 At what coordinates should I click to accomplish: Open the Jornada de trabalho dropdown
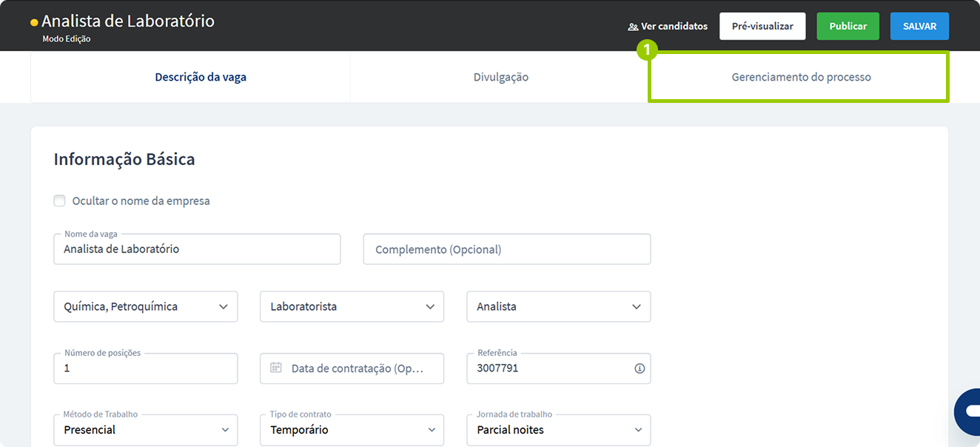(x=558, y=430)
